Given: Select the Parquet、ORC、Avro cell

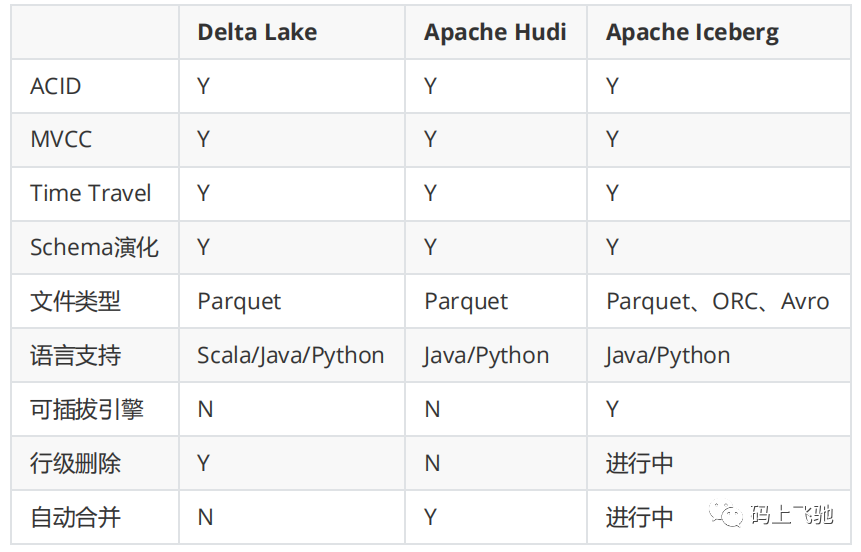Looking at the screenshot, I should [717, 301].
